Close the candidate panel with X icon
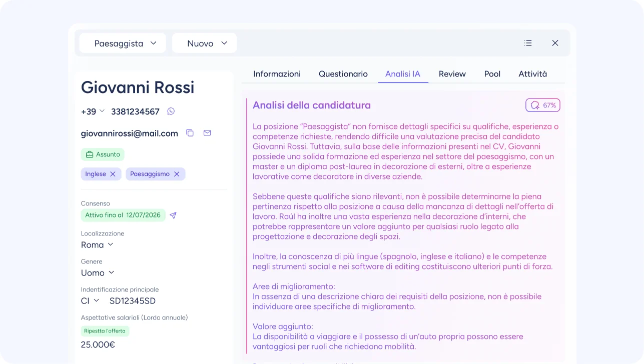Image resolution: width=644 pixels, height=364 pixels. (555, 43)
